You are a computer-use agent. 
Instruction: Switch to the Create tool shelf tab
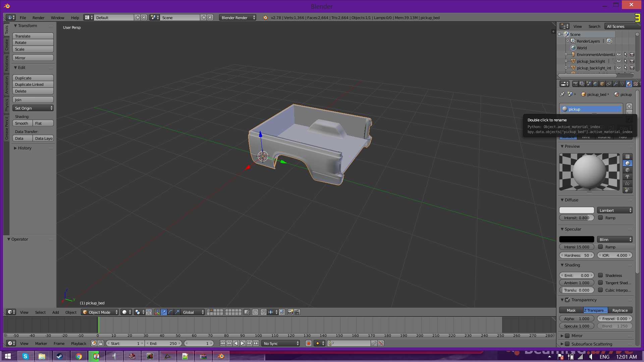[x=6, y=45]
